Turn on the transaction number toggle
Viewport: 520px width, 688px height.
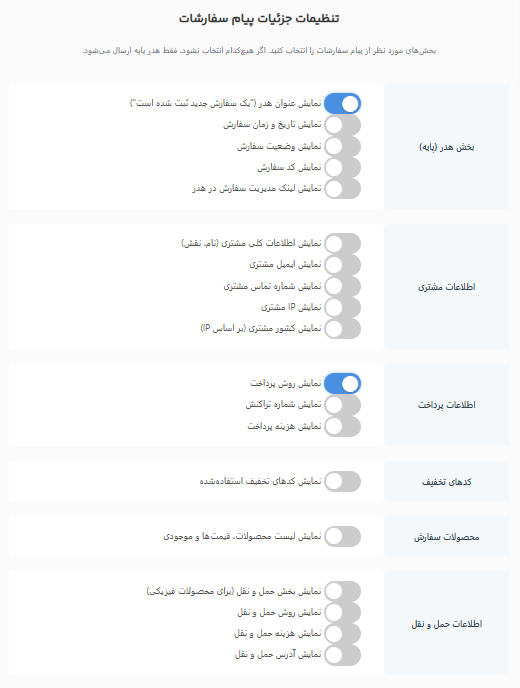342,405
